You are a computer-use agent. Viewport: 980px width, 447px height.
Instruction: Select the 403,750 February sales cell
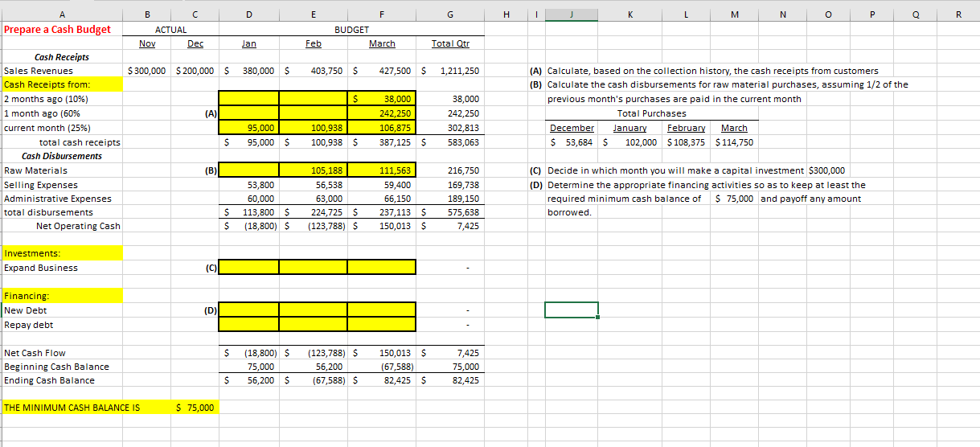coord(314,71)
